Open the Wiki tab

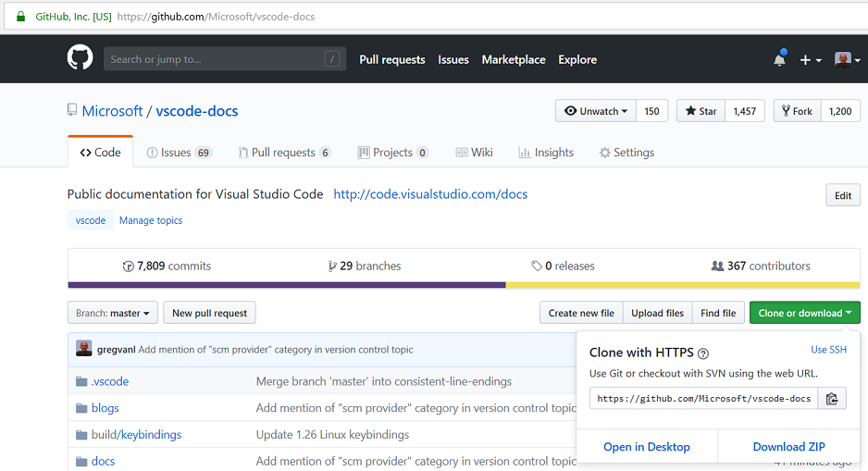click(474, 152)
